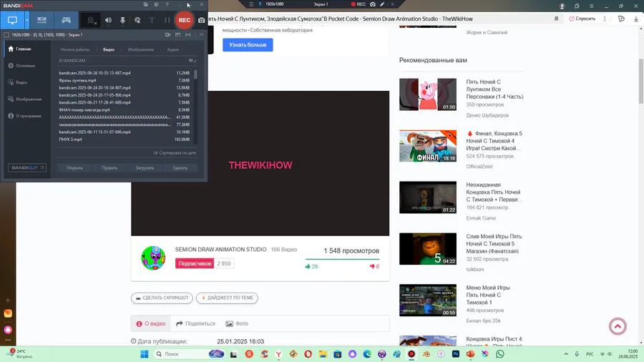Click the Загрузить button in Bandicam

145,168
